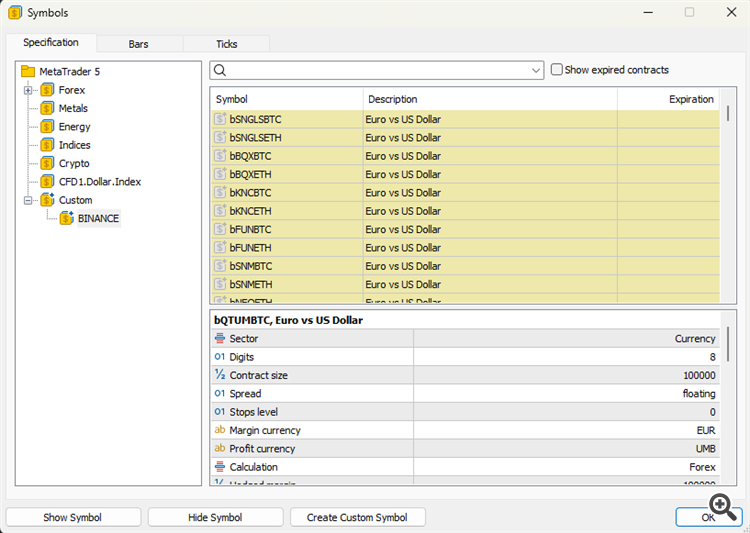Click the symbol icon beside bBQXETH

[x=220, y=174]
